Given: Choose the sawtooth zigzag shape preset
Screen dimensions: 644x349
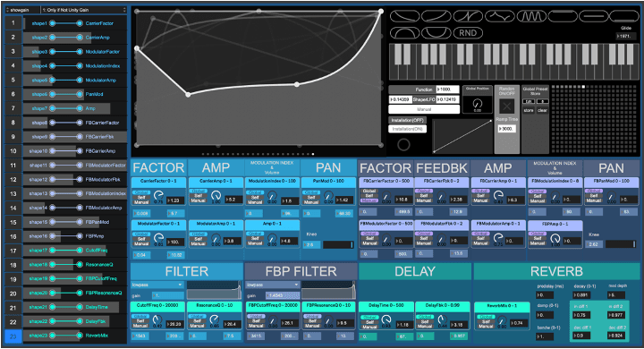Looking at the screenshot, I should [x=468, y=16].
